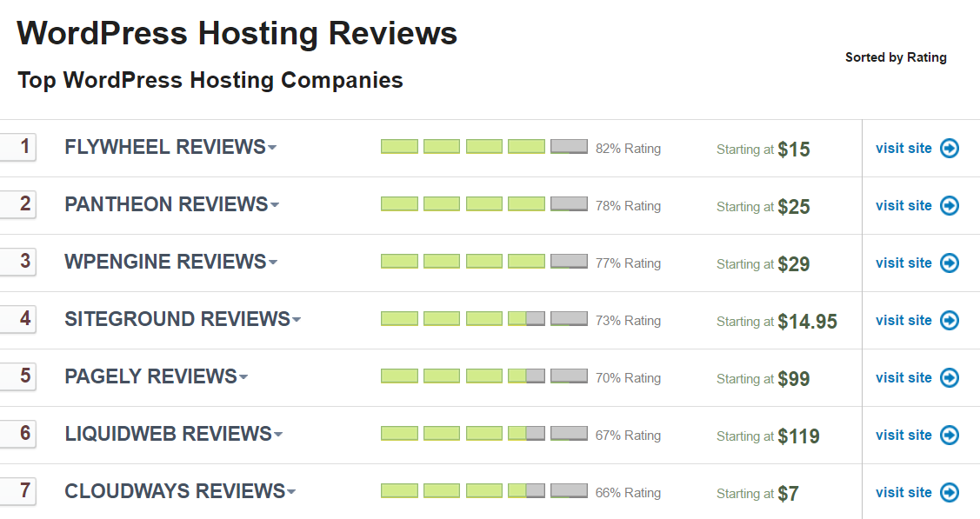Click the LiquidWeb rating bar
This screenshot has width=980, height=519.
[x=484, y=434]
